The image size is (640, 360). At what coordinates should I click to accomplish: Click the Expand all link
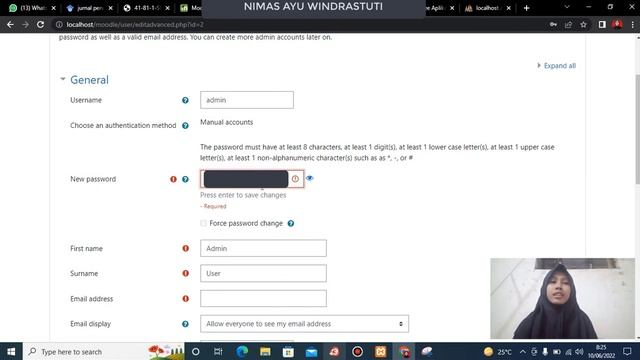pos(560,66)
